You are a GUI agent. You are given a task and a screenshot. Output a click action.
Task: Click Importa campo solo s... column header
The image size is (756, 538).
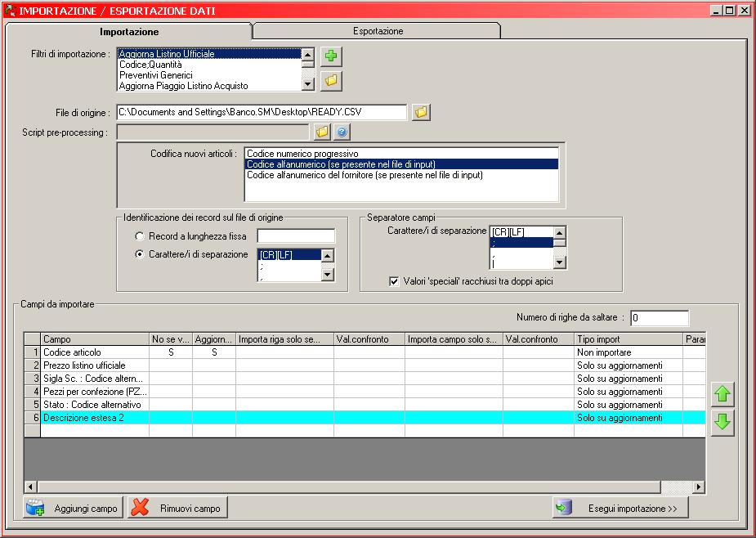(454, 339)
